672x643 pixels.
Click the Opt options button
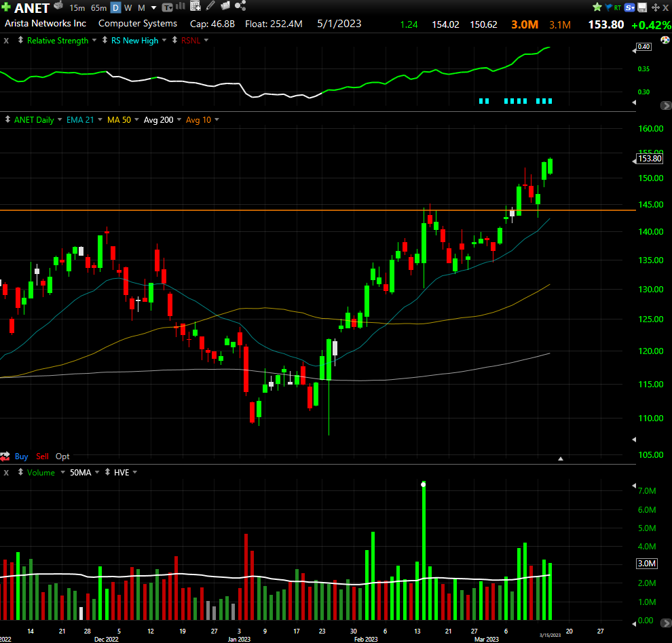point(62,456)
